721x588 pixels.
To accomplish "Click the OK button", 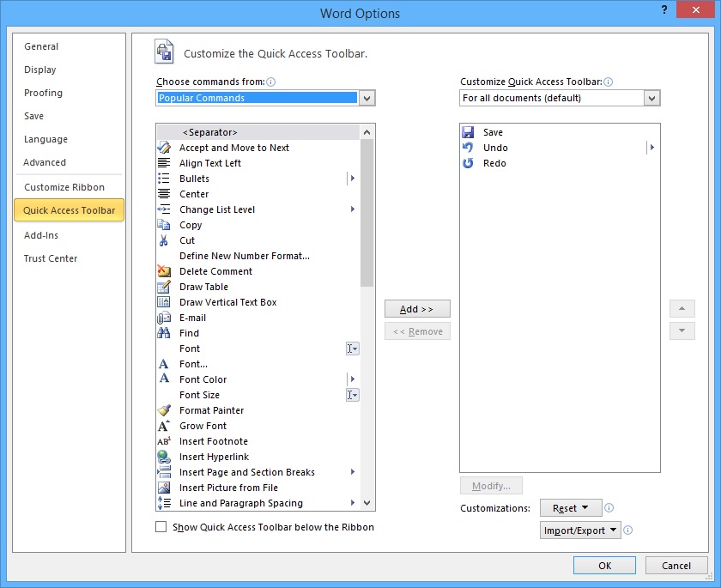I will (x=604, y=565).
